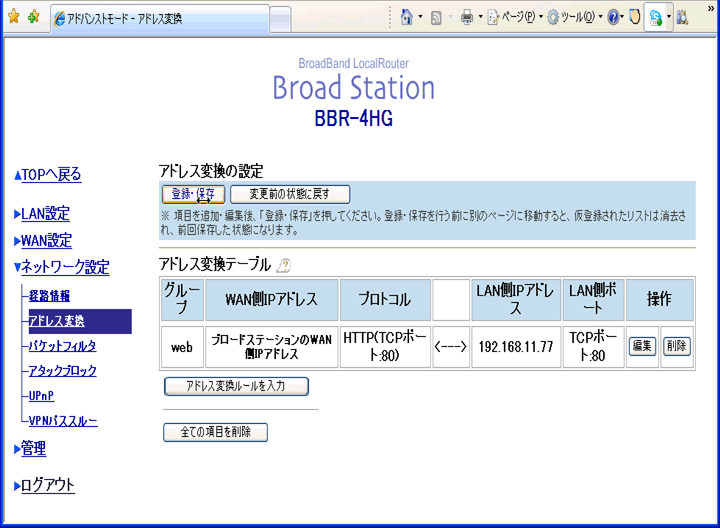This screenshot has height=528, width=720.
Task: Click the Add to Favorites star-plus icon
Action: coord(34,17)
